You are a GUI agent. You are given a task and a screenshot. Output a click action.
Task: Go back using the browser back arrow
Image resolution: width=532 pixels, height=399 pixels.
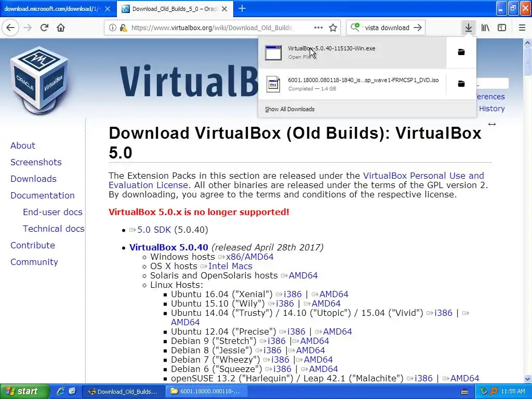(x=10, y=28)
